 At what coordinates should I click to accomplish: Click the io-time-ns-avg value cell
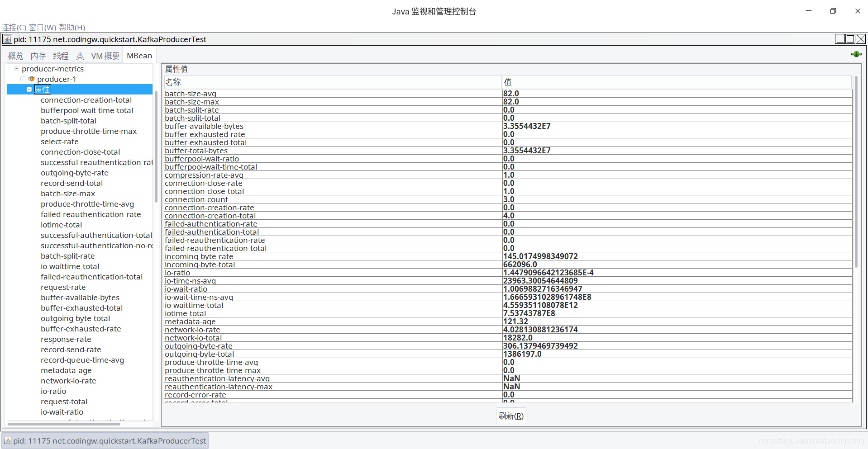tap(677, 281)
